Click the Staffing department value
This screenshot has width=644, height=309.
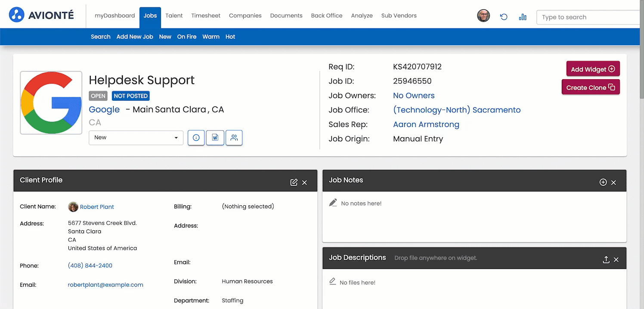coord(232,300)
